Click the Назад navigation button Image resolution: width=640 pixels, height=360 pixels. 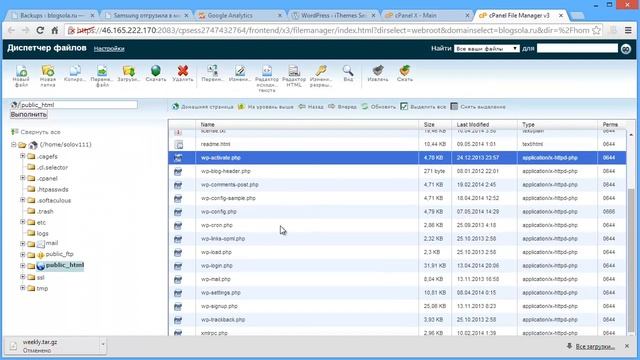tap(311, 107)
